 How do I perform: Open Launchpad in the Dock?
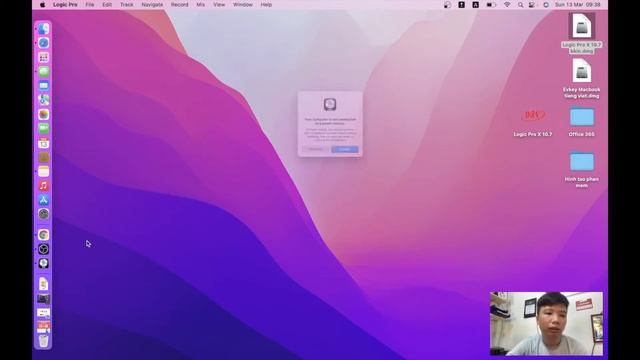click(x=44, y=57)
